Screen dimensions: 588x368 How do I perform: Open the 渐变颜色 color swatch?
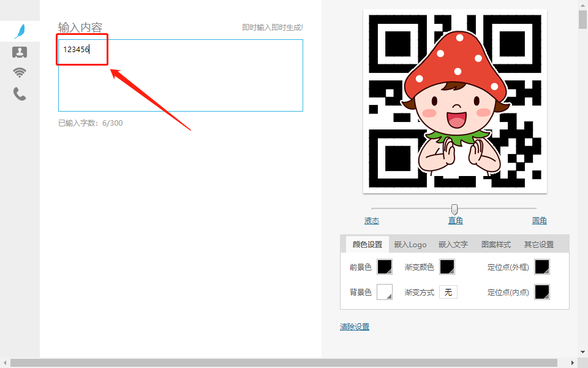[447, 267]
